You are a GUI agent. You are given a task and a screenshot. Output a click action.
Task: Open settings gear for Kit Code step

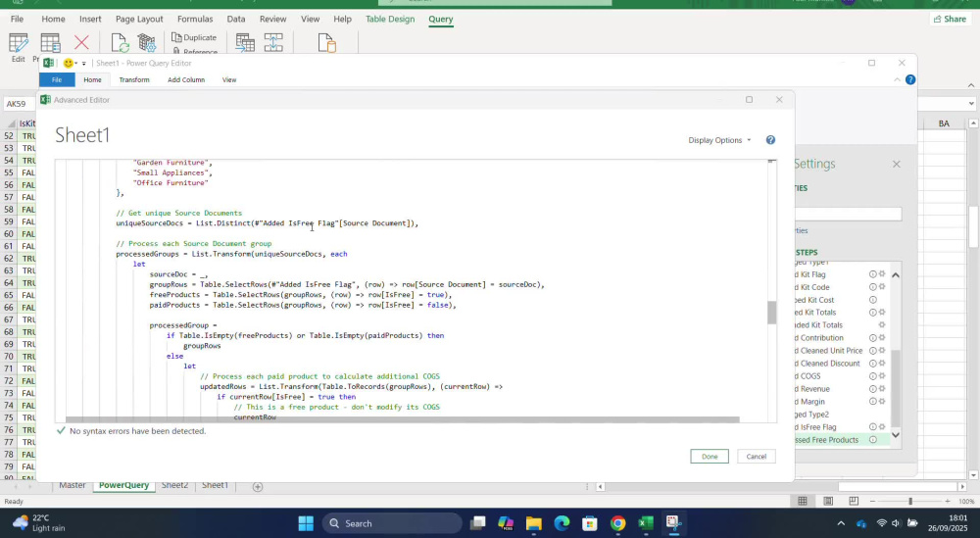882,287
